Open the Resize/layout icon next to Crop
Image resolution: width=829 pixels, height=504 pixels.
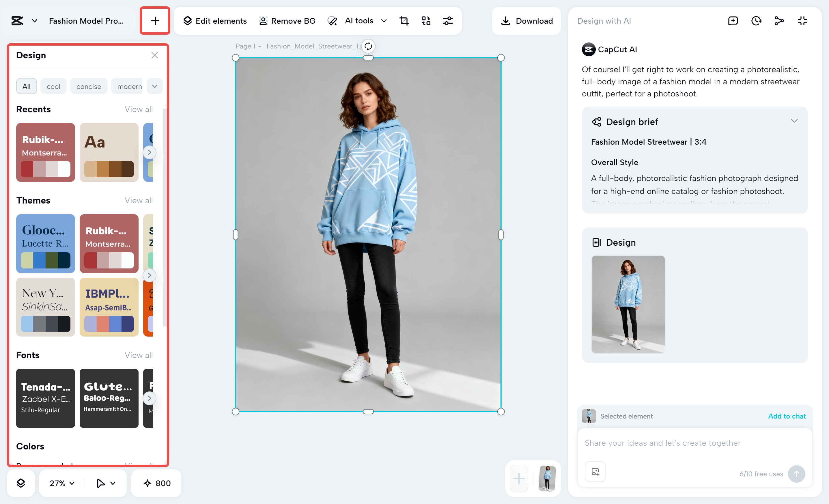tap(425, 20)
